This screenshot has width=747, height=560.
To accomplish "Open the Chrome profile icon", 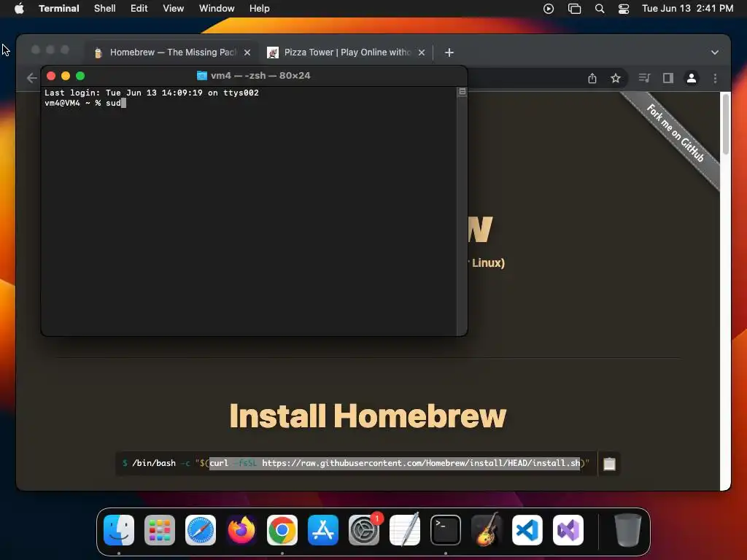I will [x=692, y=78].
